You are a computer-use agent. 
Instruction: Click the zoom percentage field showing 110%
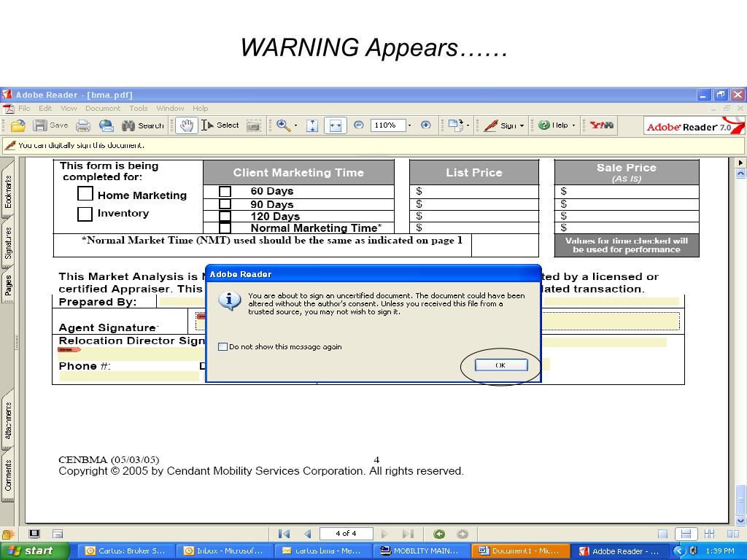pyautogui.click(x=388, y=125)
